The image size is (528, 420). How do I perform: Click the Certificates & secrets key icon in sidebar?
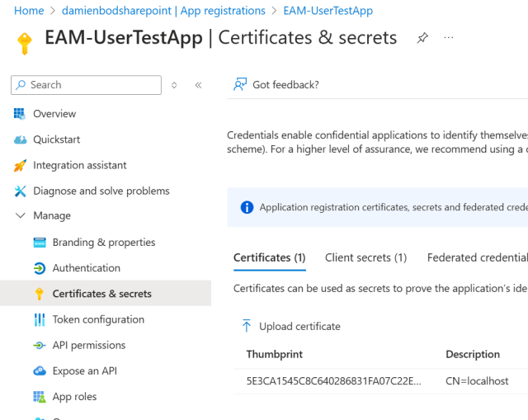(x=40, y=294)
